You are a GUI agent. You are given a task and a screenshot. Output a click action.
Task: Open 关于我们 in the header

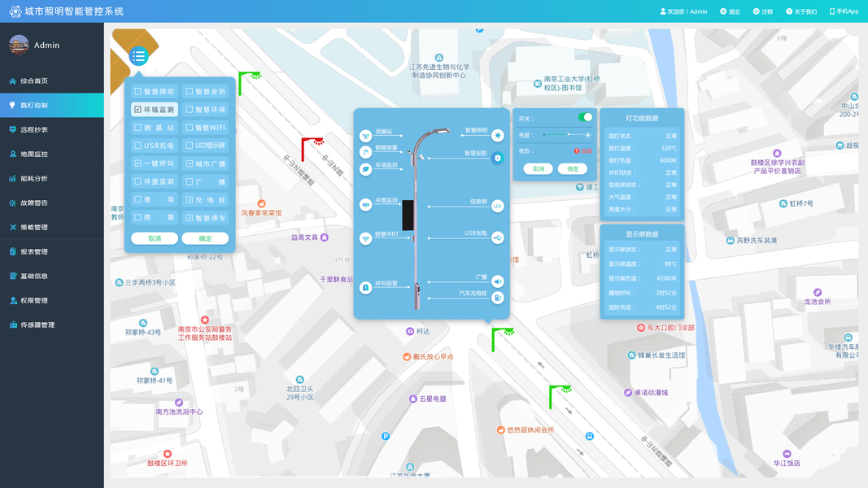coord(801,11)
